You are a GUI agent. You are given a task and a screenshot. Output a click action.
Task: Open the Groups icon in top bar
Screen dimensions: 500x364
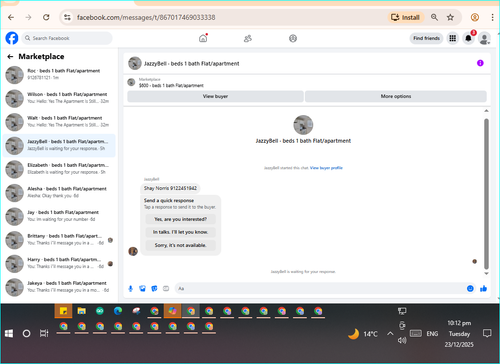click(x=293, y=38)
